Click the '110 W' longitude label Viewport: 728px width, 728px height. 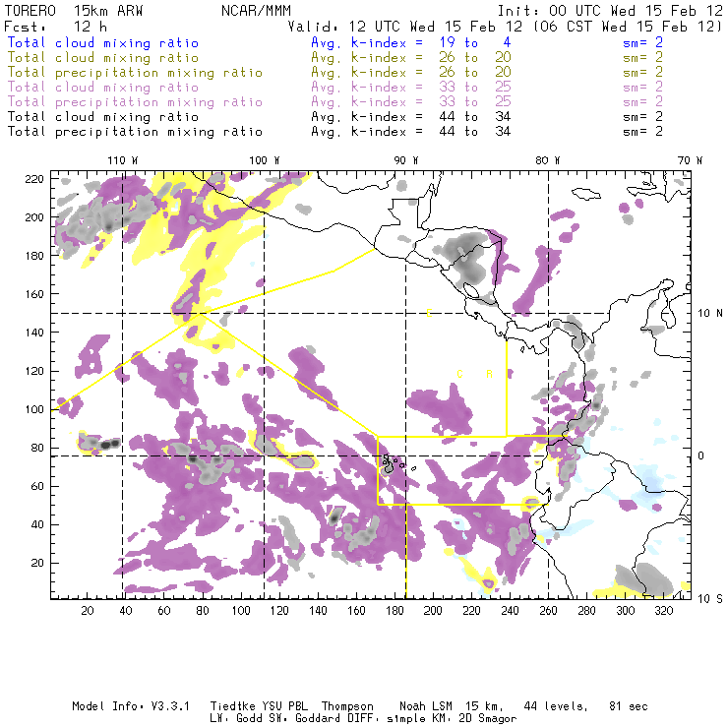coord(123,160)
